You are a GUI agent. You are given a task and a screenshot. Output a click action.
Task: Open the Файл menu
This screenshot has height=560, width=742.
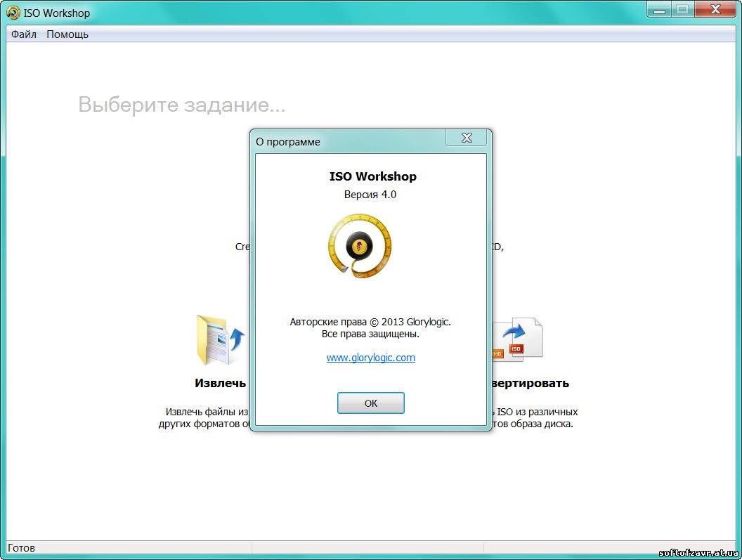[24, 34]
